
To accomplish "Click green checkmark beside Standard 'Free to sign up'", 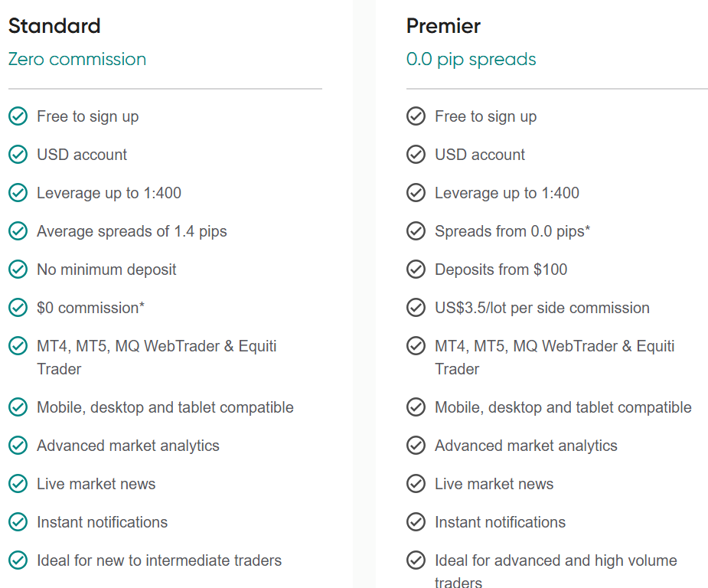I will click(18, 116).
